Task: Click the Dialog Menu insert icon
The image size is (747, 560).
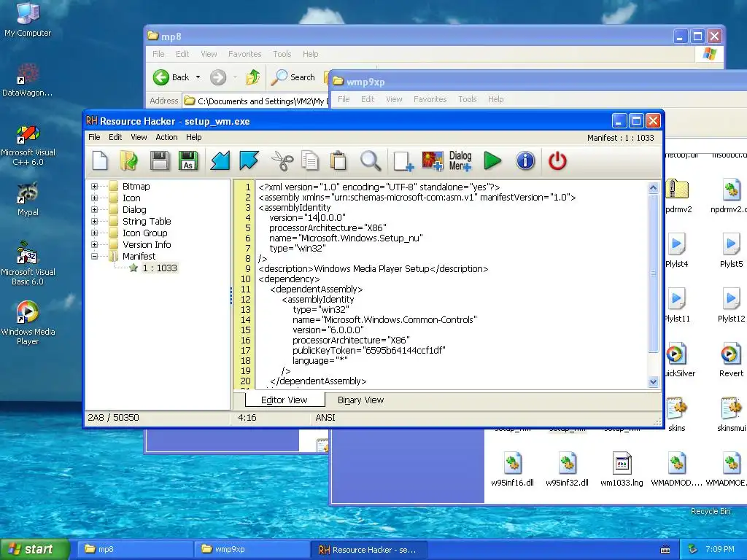Action: 460,160
